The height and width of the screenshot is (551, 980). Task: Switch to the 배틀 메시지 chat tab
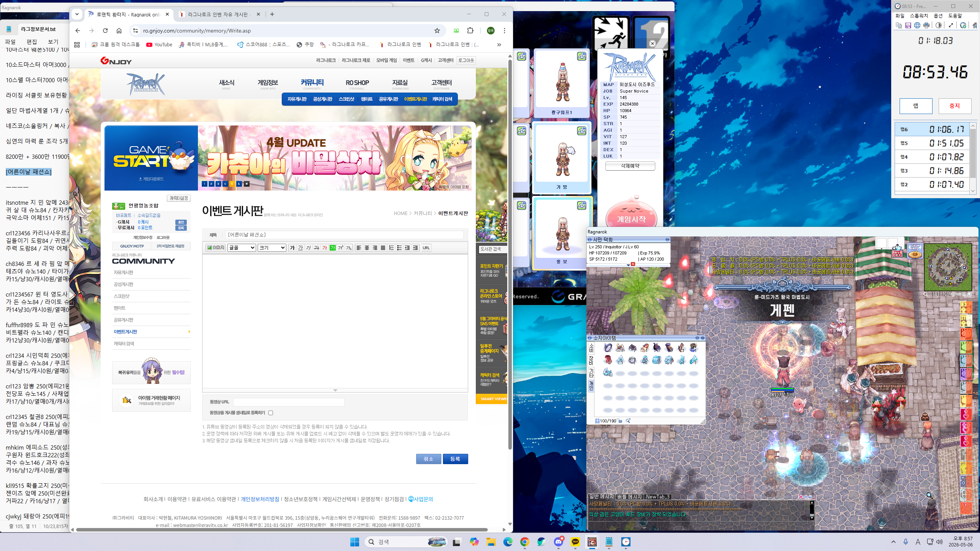coord(630,497)
